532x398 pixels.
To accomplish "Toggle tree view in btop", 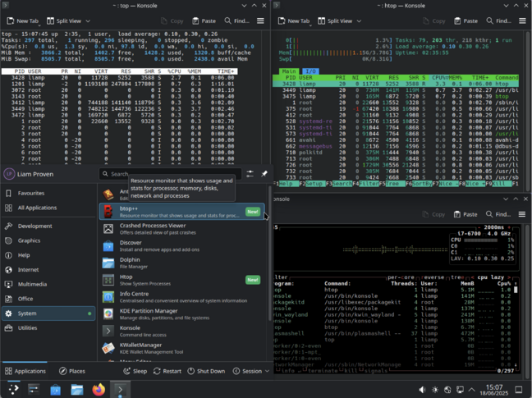I will (x=457, y=277).
